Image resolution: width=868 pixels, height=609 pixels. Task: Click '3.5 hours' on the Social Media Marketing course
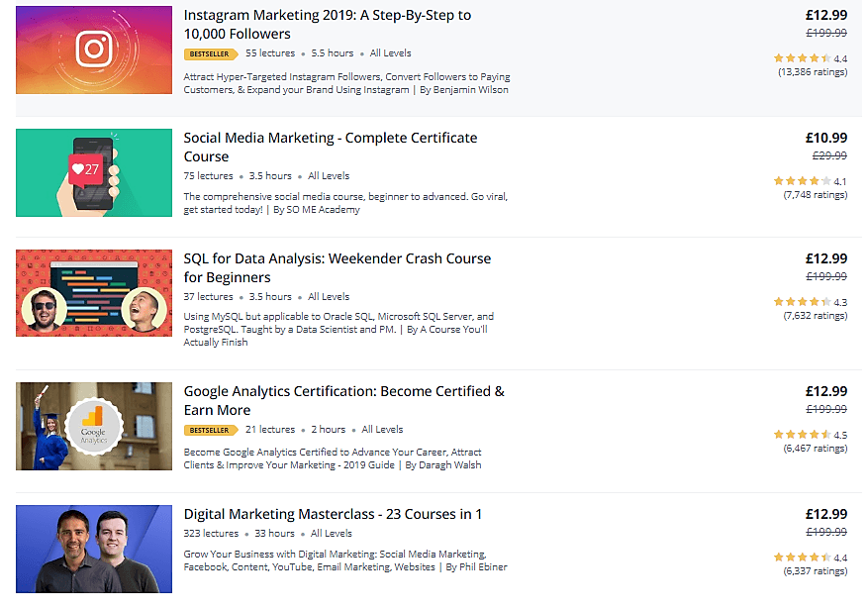tap(270, 176)
